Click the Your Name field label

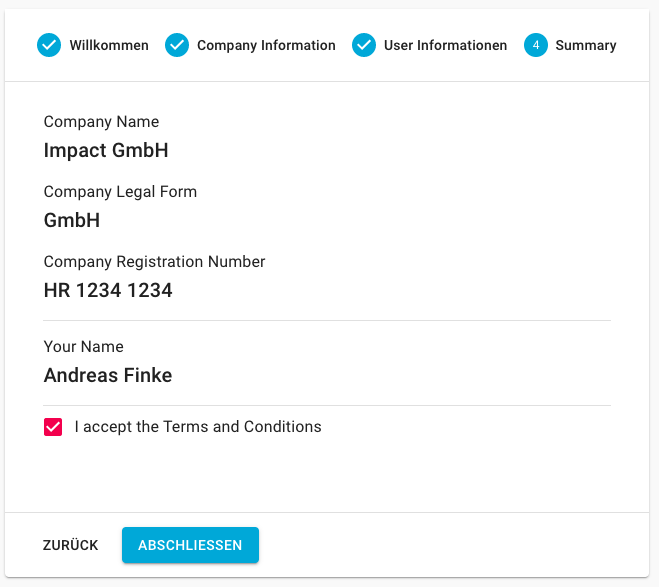click(x=84, y=347)
